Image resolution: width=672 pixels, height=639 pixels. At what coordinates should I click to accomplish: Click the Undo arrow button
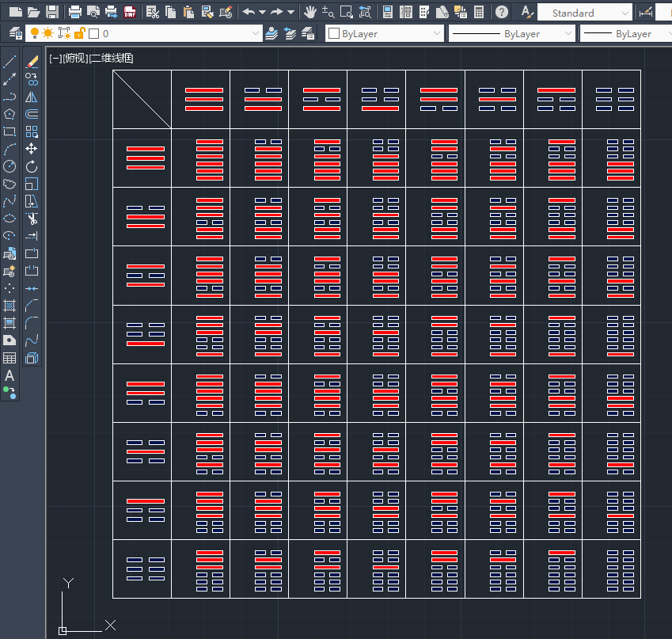click(x=249, y=12)
